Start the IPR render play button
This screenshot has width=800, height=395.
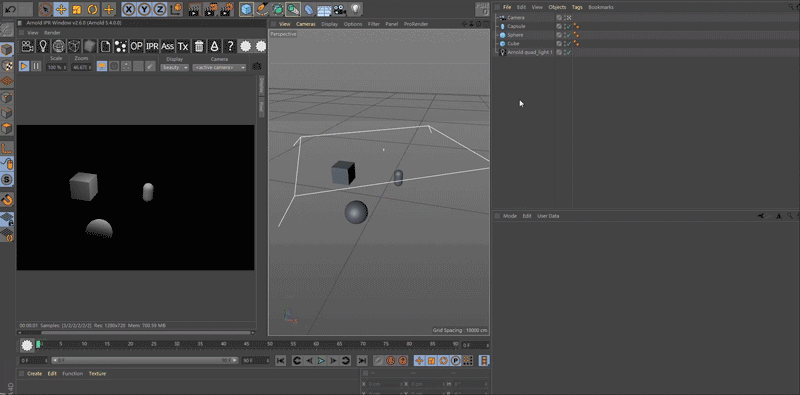coord(24,66)
